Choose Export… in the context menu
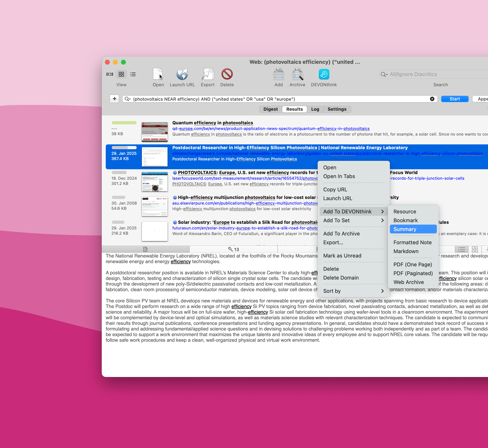488x448 pixels. pos(354,242)
